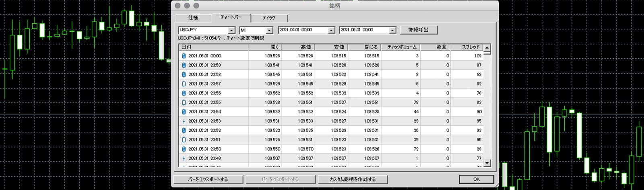Sort by the ティックボリューム column header
This screenshot has height=190, width=644.
pyautogui.click(x=401, y=47)
